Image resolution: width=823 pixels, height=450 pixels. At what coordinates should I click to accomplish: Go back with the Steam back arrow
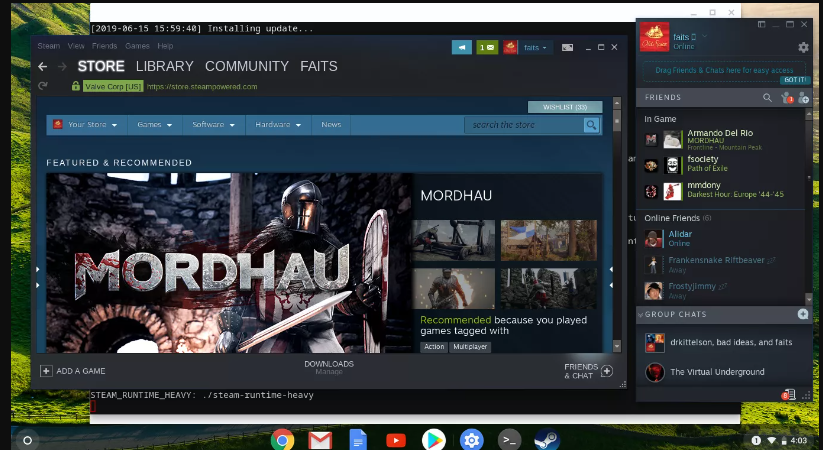click(43, 67)
